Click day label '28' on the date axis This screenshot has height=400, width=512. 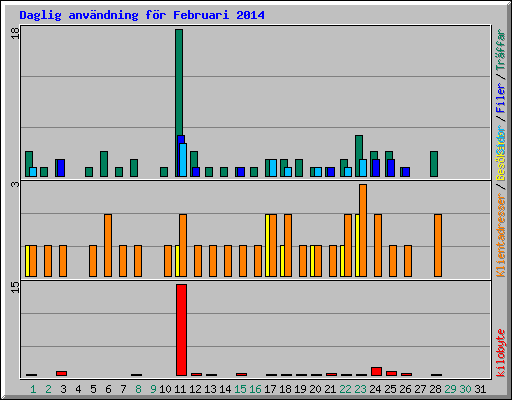(435, 389)
